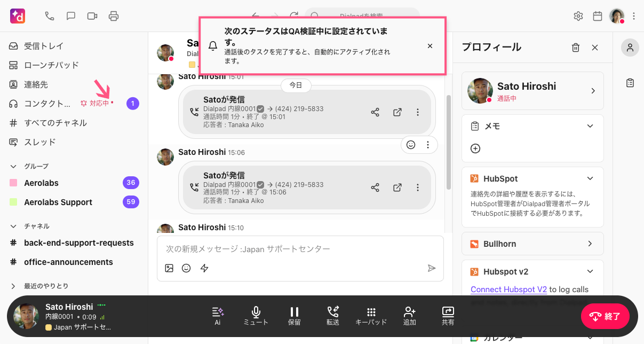644x344 pixels.
Task: Send the message with arrow icon
Action: coord(432,268)
